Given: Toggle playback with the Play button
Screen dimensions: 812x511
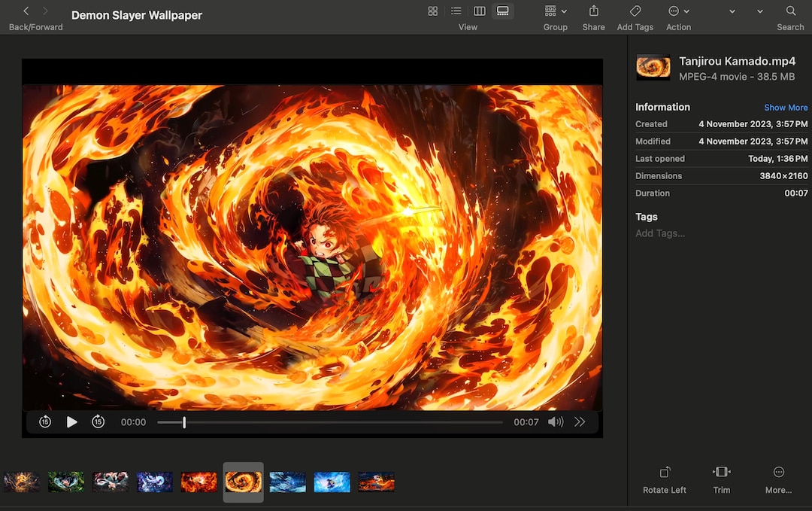Looking at the screenshot, I should point(71,421).
